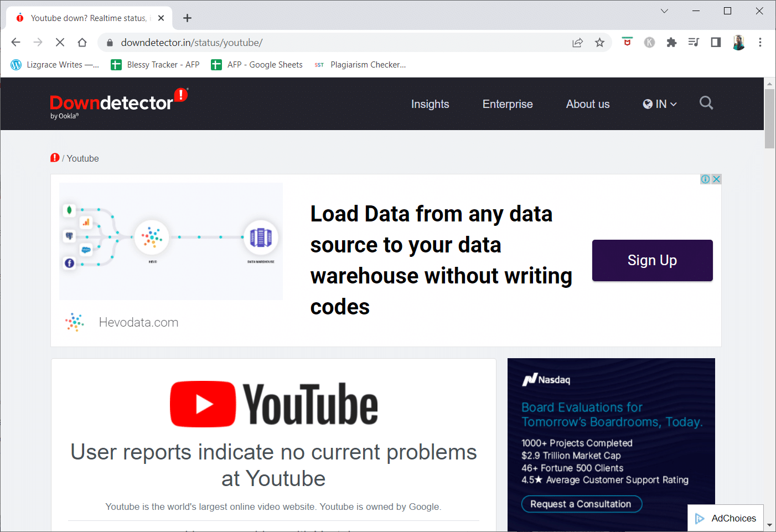Open the browser home page

(x=82, y=42)
